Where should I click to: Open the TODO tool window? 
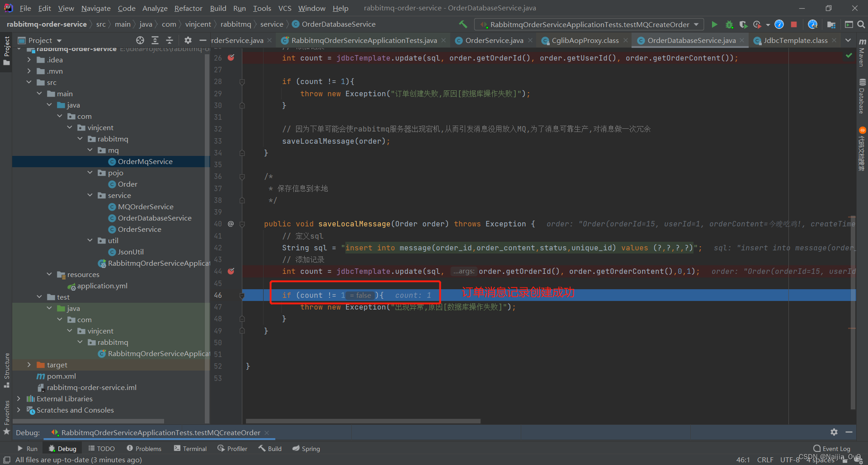click(101, 449)
